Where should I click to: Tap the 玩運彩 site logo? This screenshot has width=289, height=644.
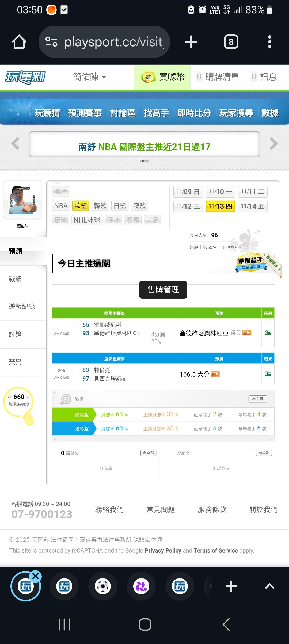point(26,77)
